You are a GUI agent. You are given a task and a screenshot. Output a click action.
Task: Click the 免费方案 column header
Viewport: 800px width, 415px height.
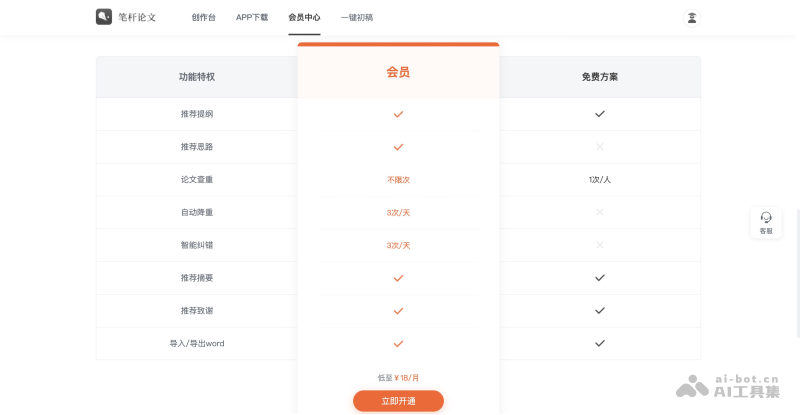point(599,76)
